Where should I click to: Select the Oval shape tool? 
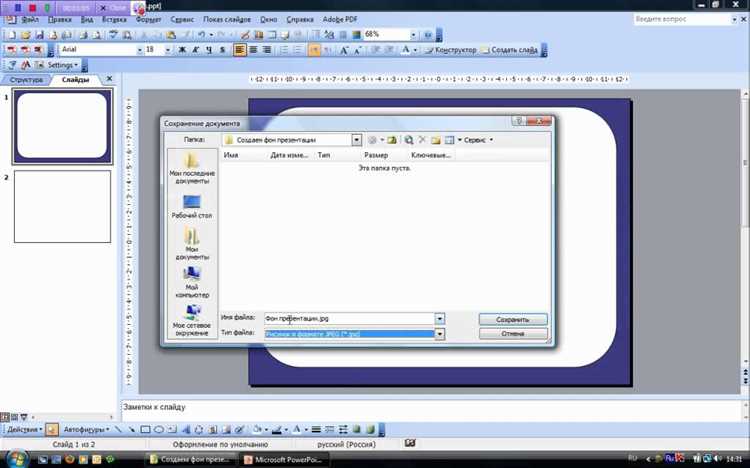click(x=159, y=429)
